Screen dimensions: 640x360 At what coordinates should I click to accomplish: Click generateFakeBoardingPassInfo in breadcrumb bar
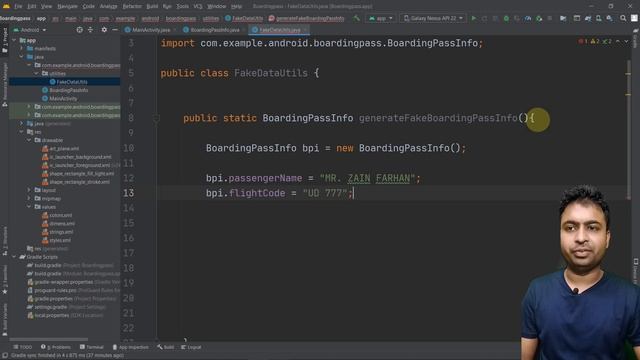(x=307, y=18)
